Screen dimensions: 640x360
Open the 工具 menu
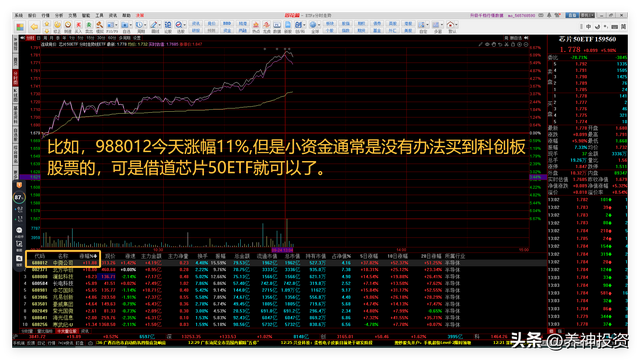pyautogui.click(x=99, y=15)
